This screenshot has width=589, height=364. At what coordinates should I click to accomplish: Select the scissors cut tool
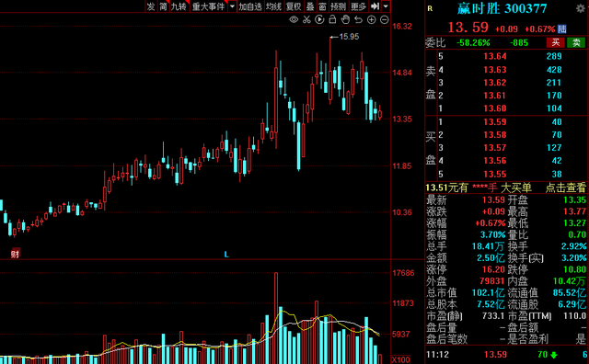click(x=306, y=19)
